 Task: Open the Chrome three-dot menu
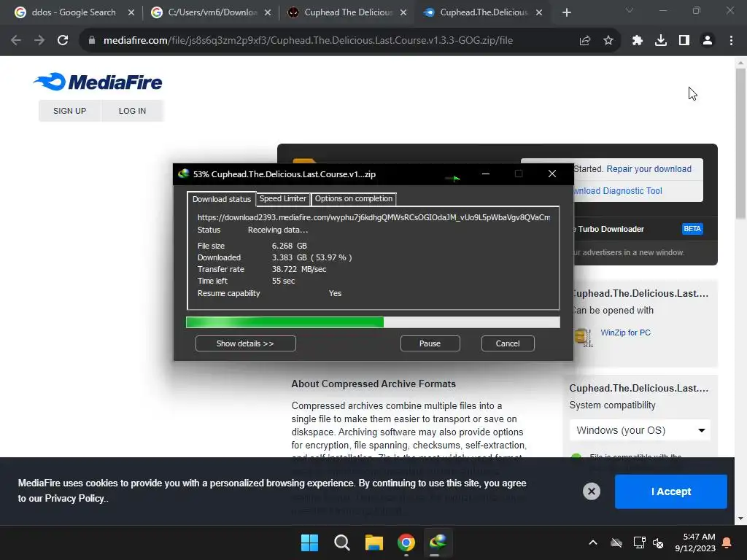pos(731,41)
